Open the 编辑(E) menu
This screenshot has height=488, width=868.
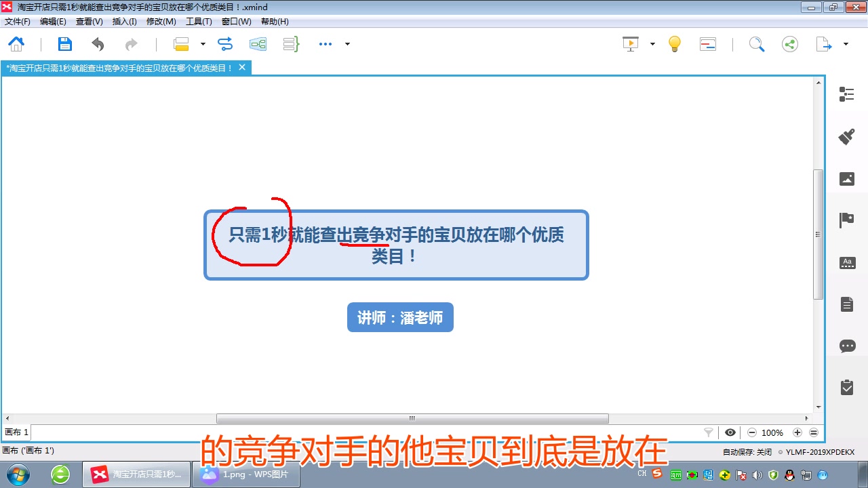(x=53, y=22)
